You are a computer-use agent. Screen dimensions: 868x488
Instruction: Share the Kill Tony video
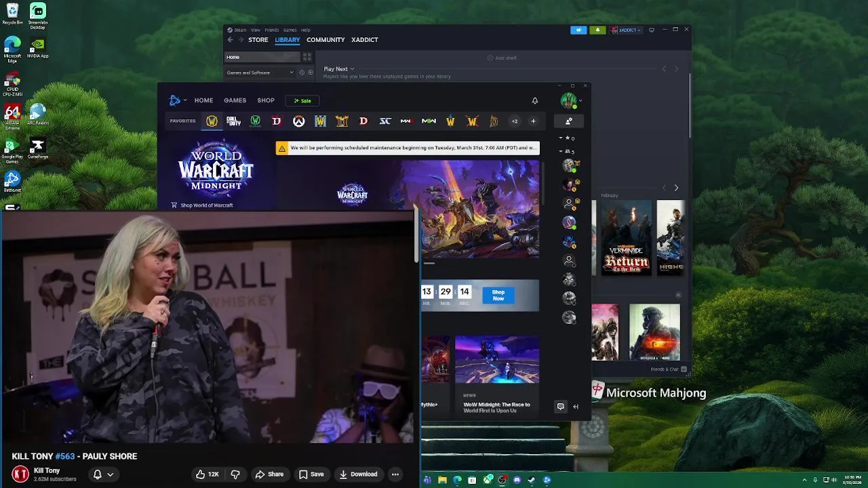coord(269,474)
